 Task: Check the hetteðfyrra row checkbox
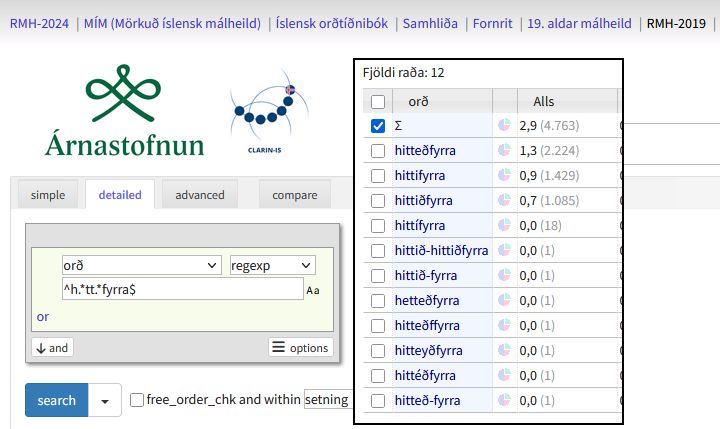click(x=378, y=301)
